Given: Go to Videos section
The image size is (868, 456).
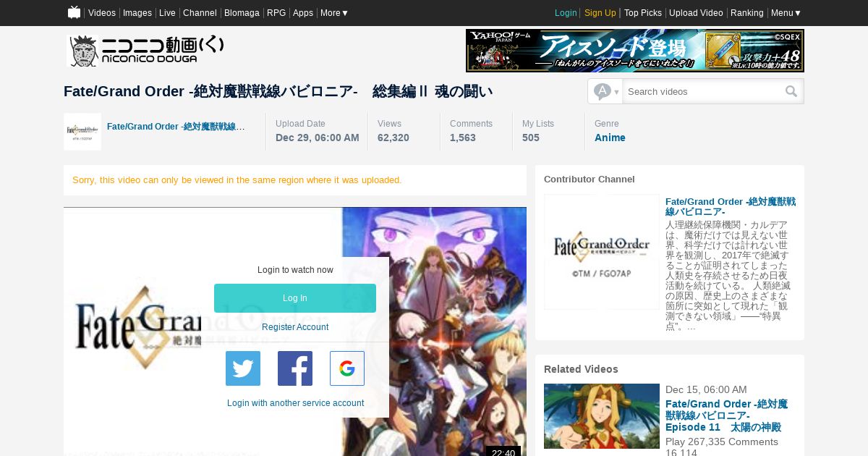Looking at the screenshot, I should tap(102, 13).
